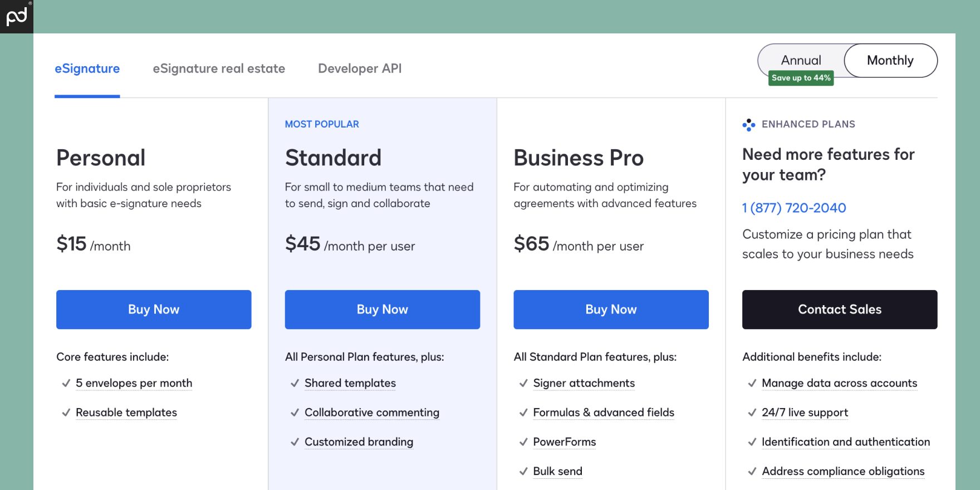Open the Formulas & advanced fields details

coord(603,413)
